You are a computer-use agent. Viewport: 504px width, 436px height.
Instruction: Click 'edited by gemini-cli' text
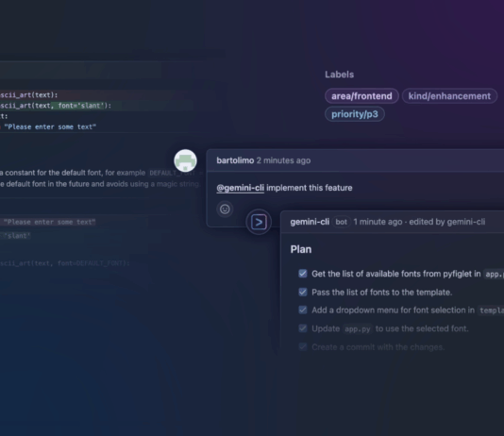(447, 222)
